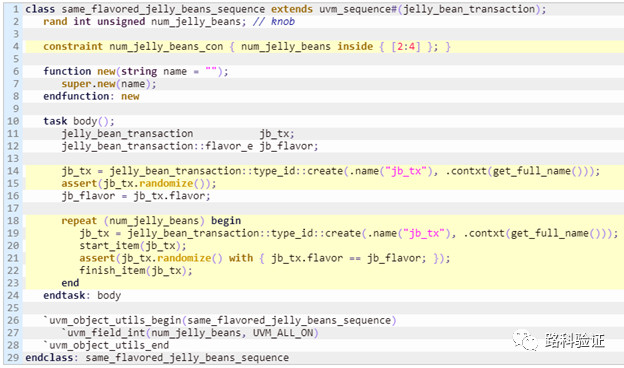Click "assert(jb_tx.randomize());" on line 15
Screen dimensions: 624x368
point(138,183)
